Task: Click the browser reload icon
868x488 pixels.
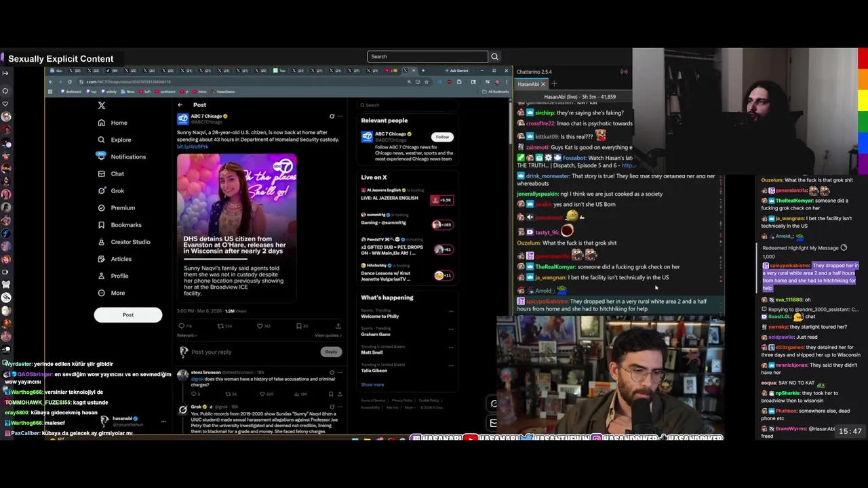Action: 69,81
